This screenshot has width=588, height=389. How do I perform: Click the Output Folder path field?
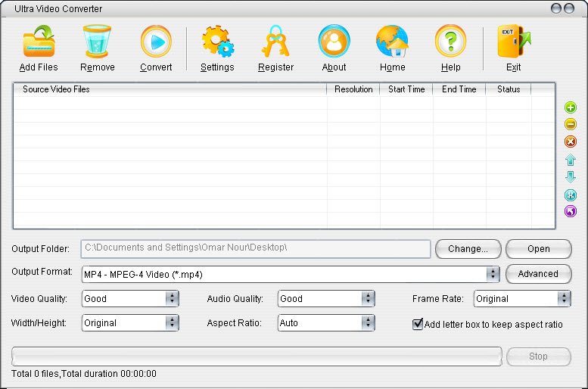[x=255, y=249]
